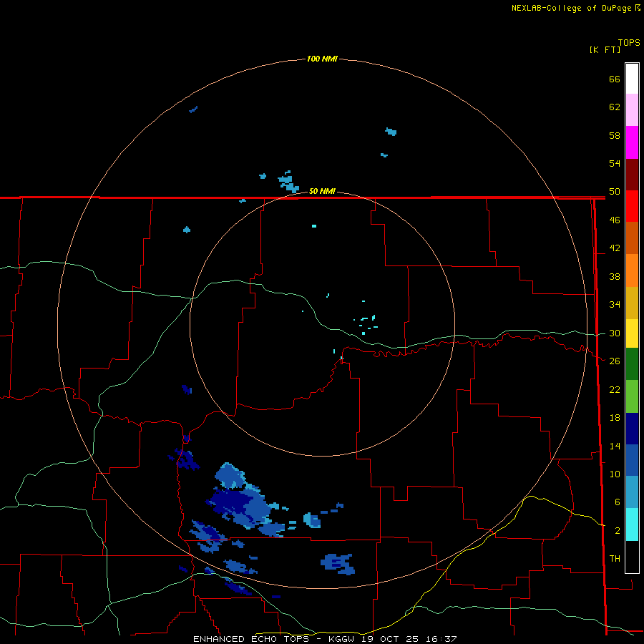Select the "18" legend value
644x644 pixels.
pos(615,418)
